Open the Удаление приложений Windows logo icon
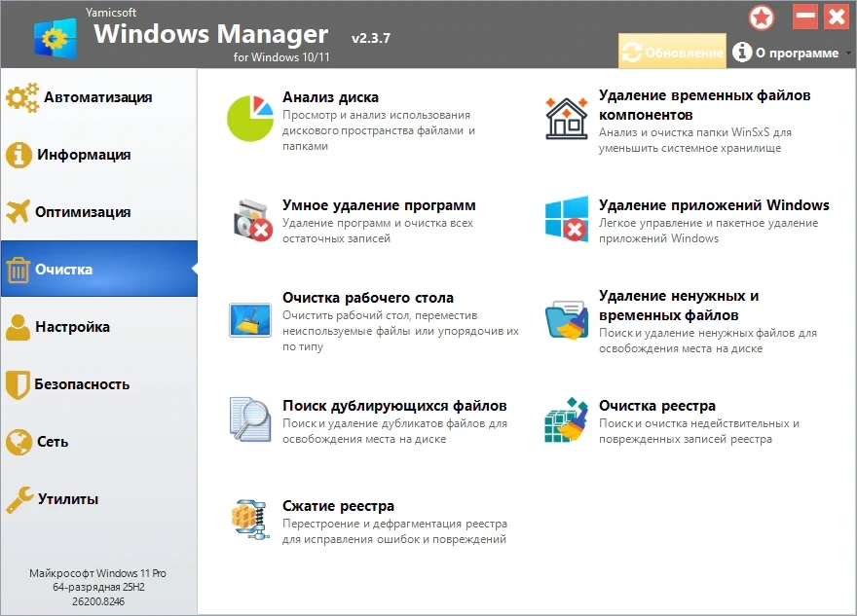Screen dimensions: 857x616 click(x=567, y=219)
